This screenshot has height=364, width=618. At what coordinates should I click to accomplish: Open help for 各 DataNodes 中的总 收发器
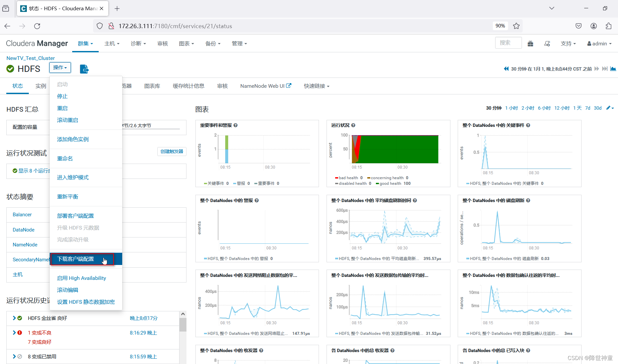[x=392, y=350]
